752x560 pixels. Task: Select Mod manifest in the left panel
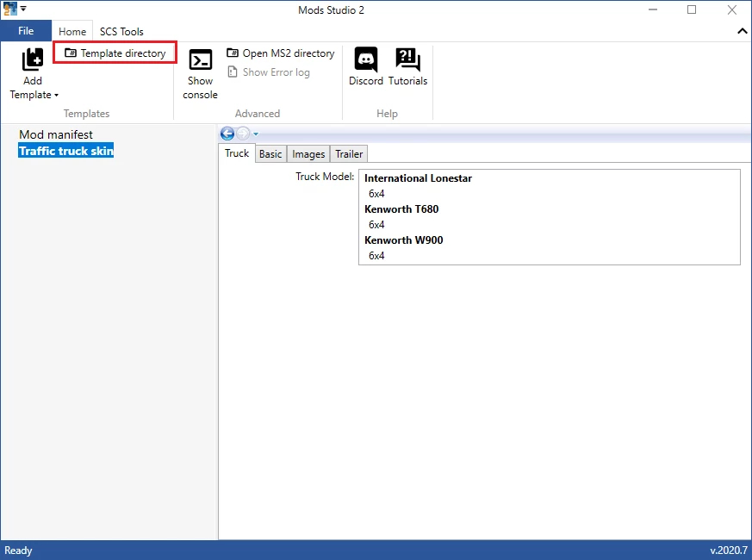coord(56,134)
